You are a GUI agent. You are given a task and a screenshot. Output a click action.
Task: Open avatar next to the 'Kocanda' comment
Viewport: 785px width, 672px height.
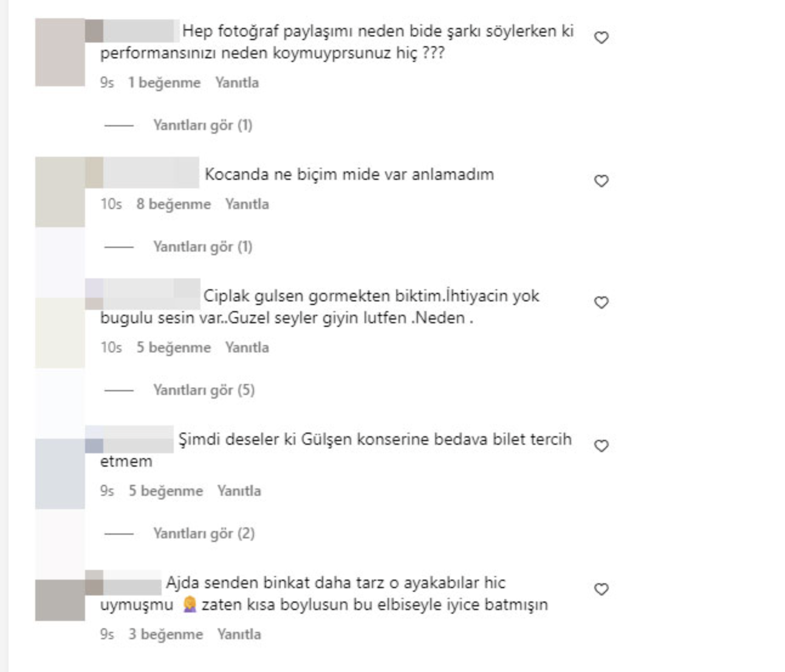point(60,192)
